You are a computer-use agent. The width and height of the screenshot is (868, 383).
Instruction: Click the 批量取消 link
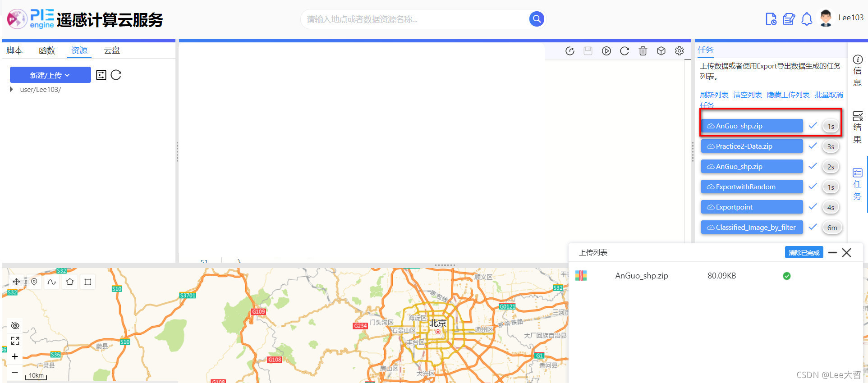point(829,95)
